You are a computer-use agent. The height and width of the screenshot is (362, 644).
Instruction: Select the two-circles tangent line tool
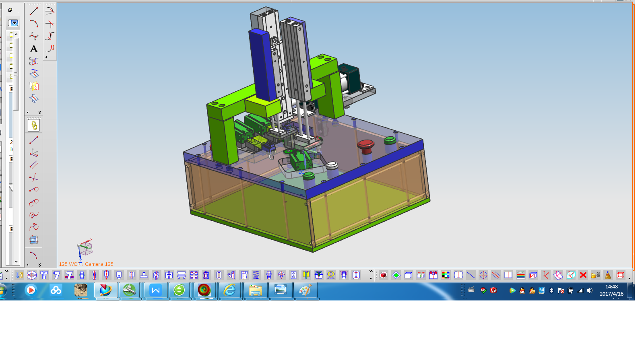tap(34, 202)
